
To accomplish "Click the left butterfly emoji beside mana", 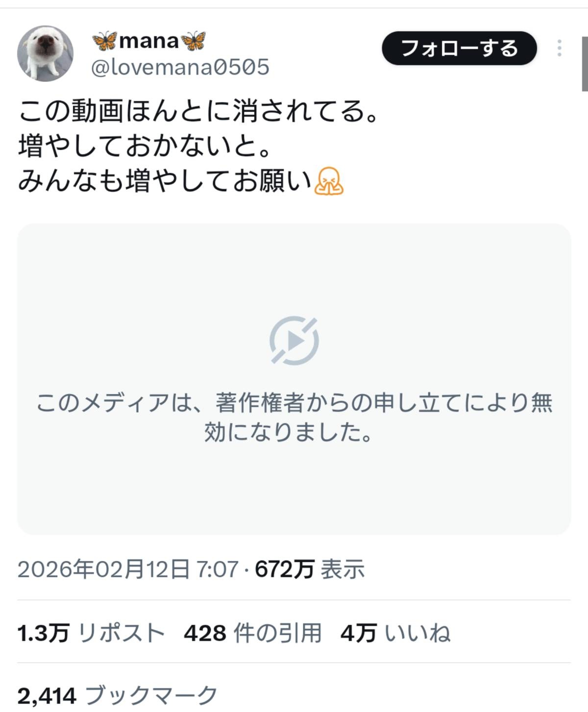I will [104, 41].
